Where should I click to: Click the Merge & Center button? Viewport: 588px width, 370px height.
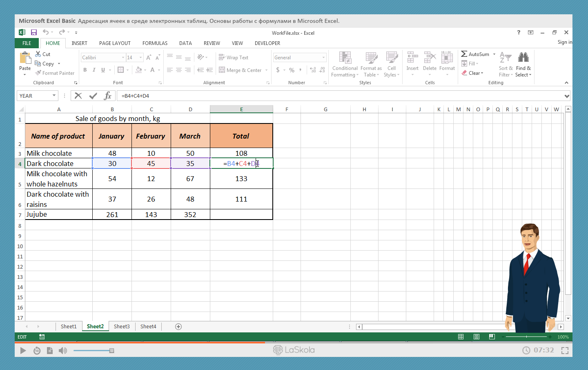click(x=240, y=70)
